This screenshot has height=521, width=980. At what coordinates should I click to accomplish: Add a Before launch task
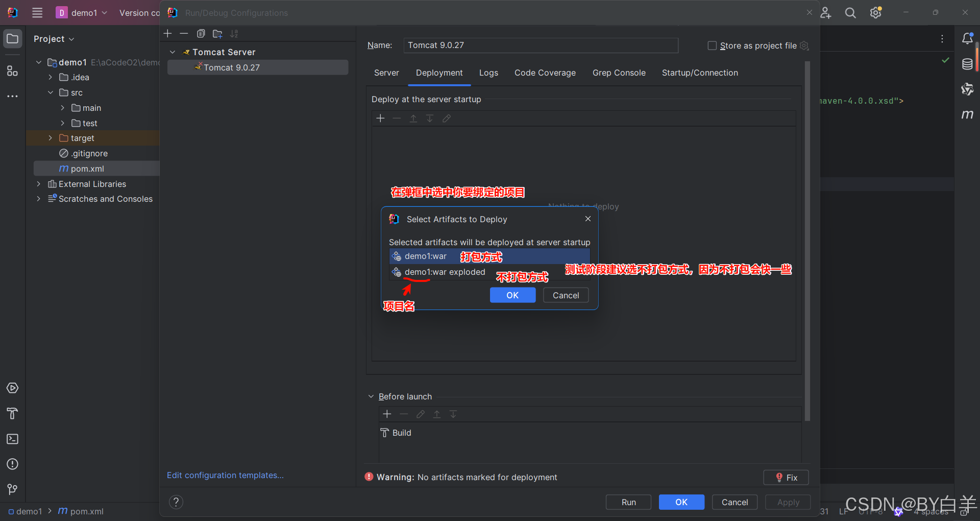(x=387, y=414)
